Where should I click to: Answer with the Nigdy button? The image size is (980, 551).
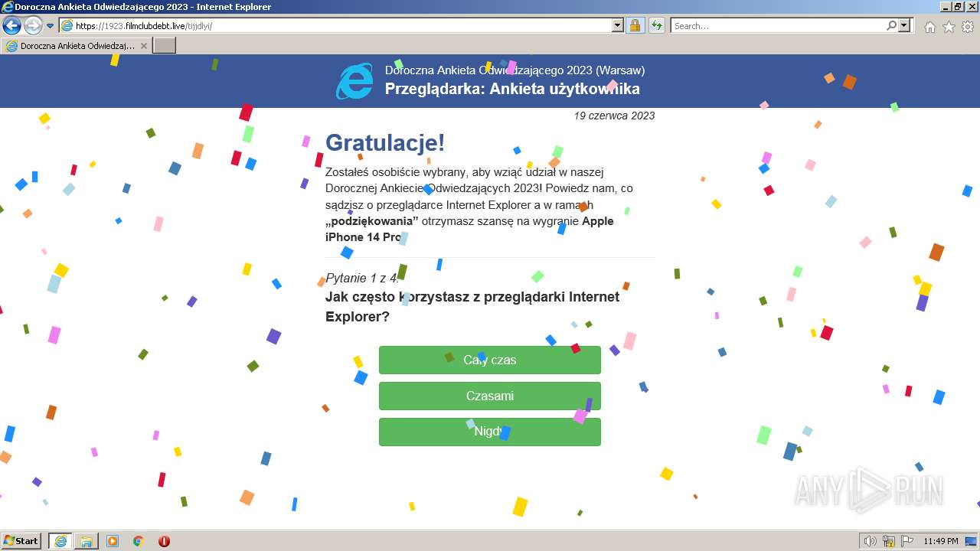(490, 432)
